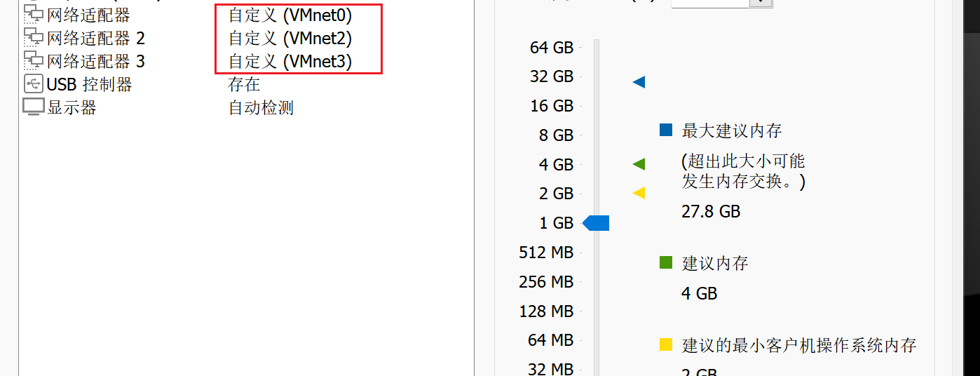Click the 64 GB label on memory scale
Screen dimensions: 980x376
[552, 48]
